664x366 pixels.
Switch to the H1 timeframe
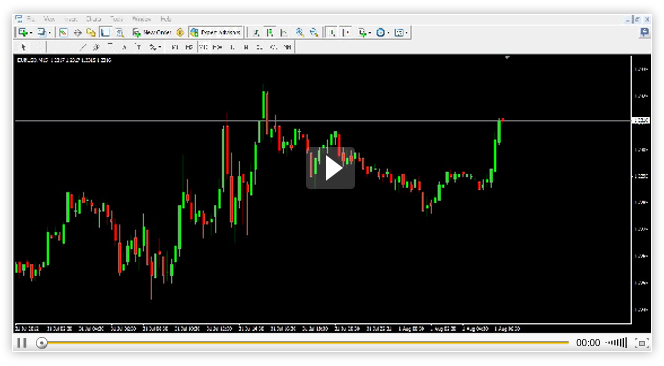(x=232, y=47)
